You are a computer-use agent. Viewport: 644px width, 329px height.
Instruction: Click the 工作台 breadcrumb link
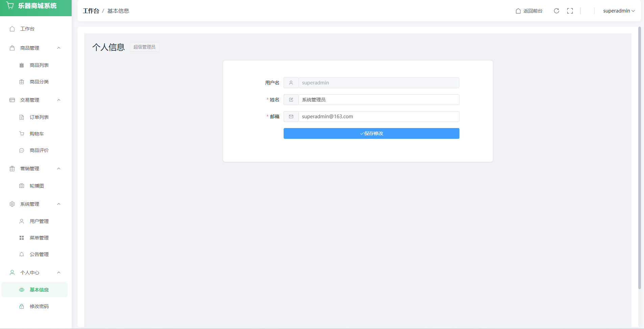[x=91, y=11]
